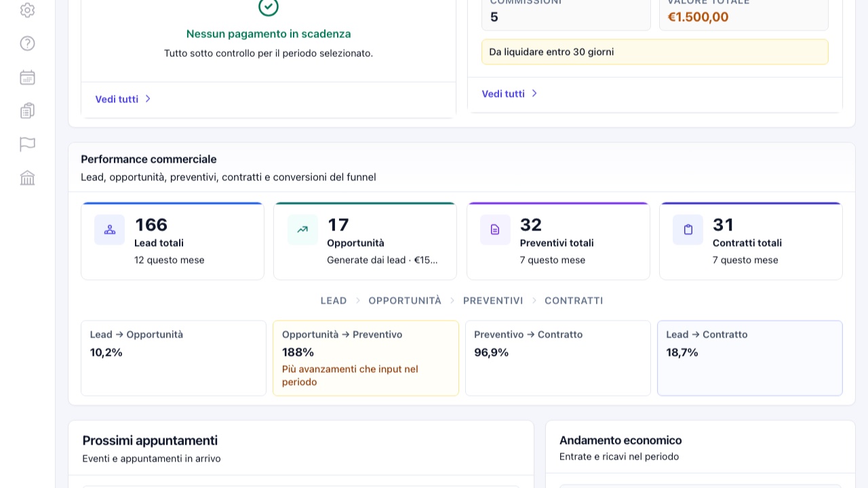Click Lead → Contratto 18,7% card

(750, 358)
